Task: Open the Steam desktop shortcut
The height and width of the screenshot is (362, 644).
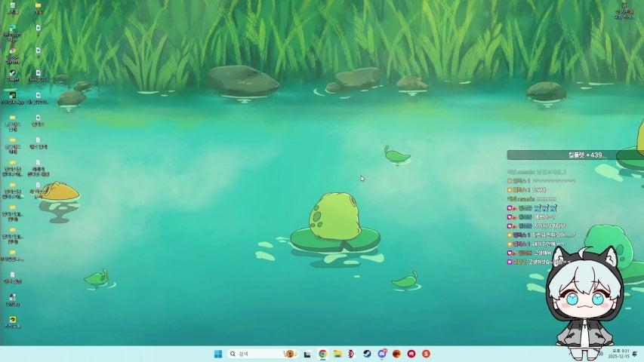Action: point(12,74)
